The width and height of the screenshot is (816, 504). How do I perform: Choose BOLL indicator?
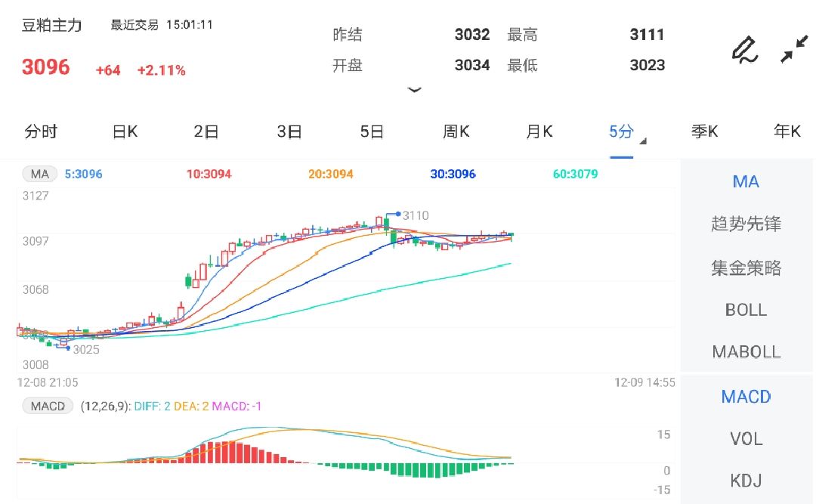(746, 310)
